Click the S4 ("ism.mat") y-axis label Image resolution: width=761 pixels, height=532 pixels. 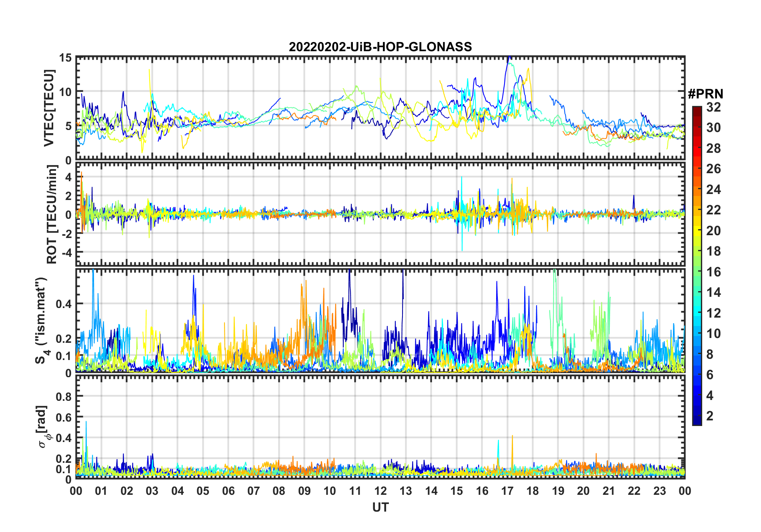pos(41,320)
